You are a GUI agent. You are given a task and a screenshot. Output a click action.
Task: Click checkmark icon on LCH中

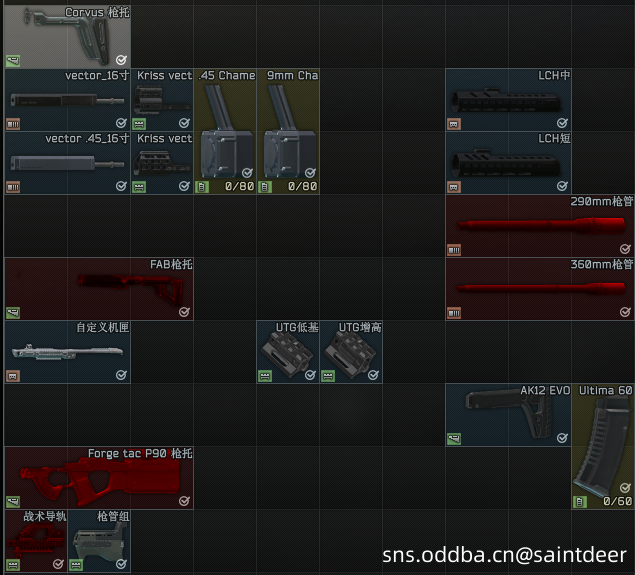click(x=562, y=123)
